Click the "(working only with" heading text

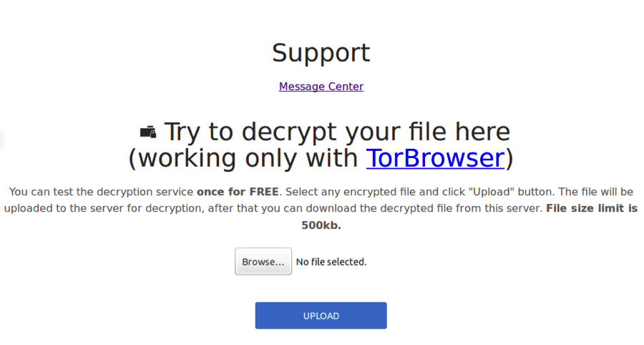click(243, 158)
